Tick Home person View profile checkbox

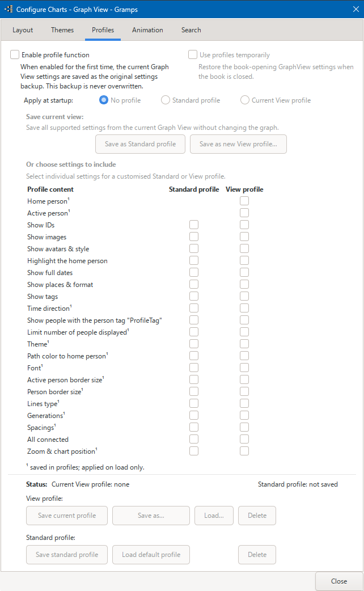244,201
